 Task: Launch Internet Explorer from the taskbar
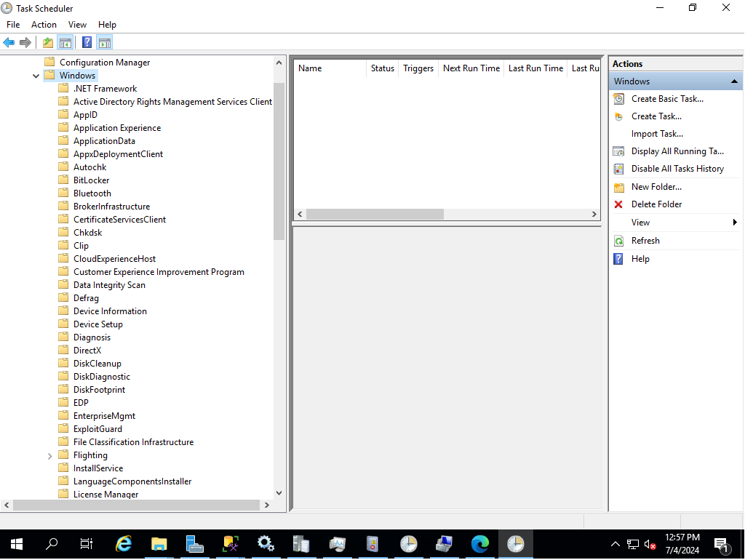124,544
